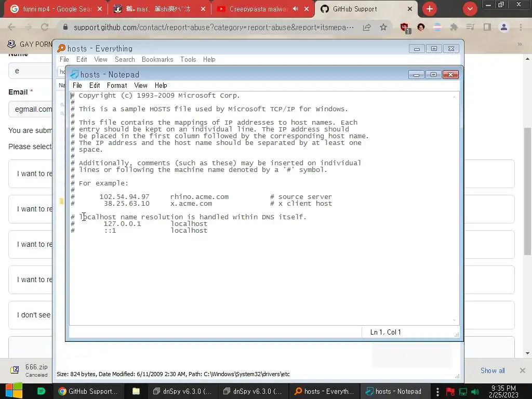Image resolution: width=532 pixels, height=399 pixels.
Task: Open the network tray icon
Action: click(463, 392)
